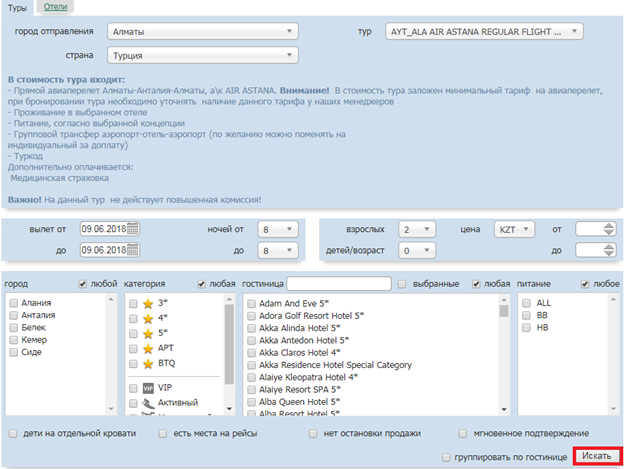Check the 3* category checkbox
624x469 pixels.
(133, 304)
